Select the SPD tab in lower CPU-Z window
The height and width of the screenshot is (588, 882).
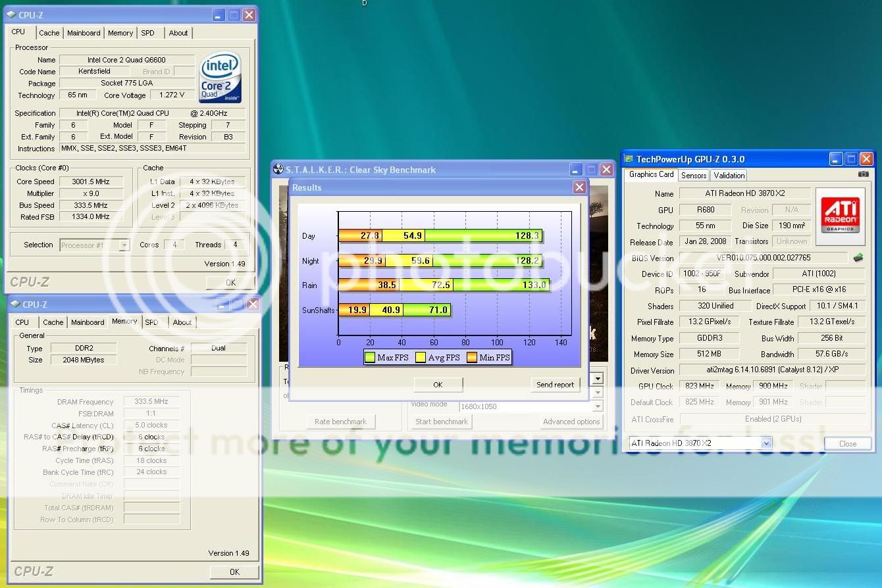click(x=151, y=322)
